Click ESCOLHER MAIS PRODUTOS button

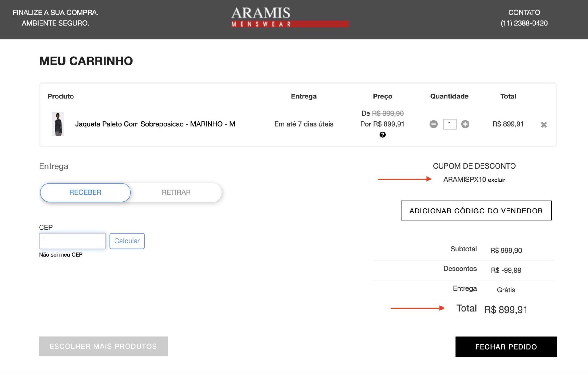click(x=103, y=346)
